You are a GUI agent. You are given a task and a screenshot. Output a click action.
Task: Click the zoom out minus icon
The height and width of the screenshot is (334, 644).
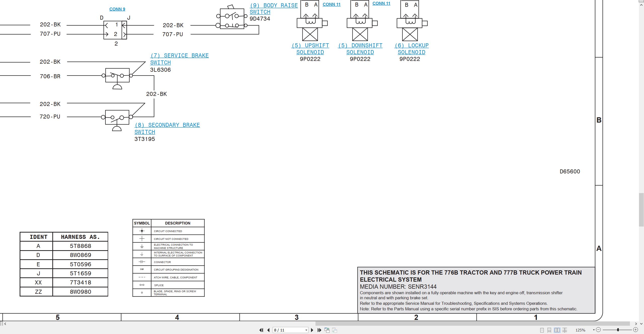598,330
